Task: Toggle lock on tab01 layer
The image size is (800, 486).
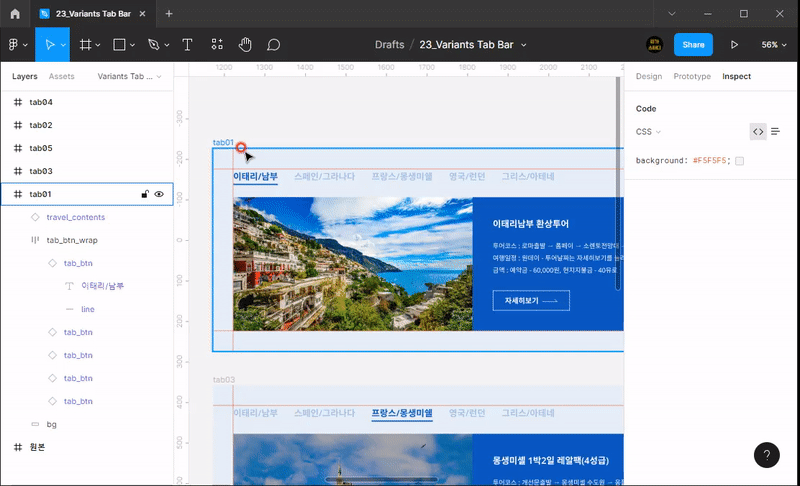Action: 145,194
